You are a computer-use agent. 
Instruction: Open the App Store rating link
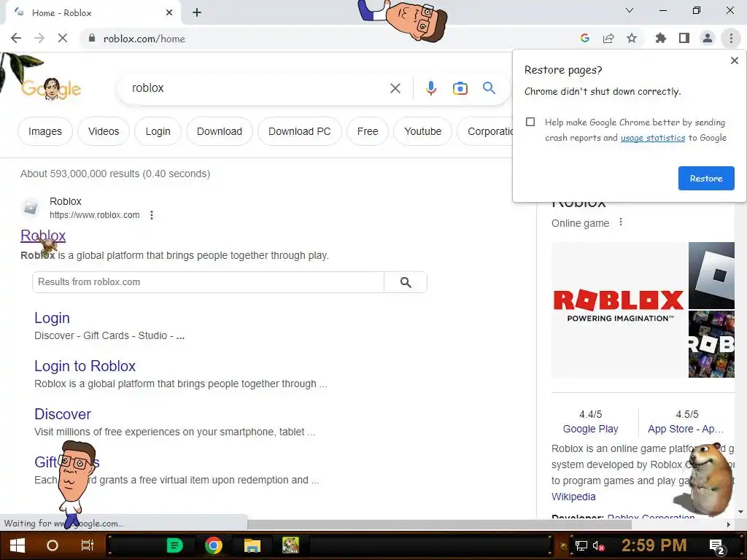point(686,429)
